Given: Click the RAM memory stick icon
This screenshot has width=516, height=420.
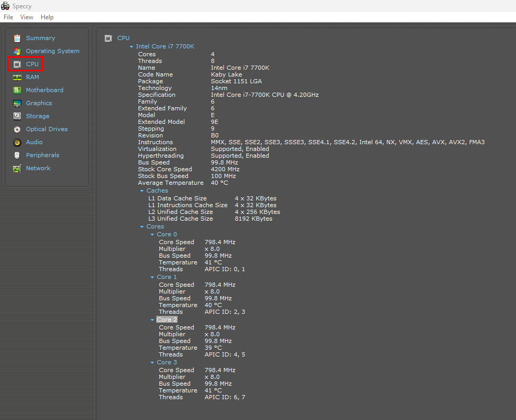Looking at the screenshot, I should (17, 78).
